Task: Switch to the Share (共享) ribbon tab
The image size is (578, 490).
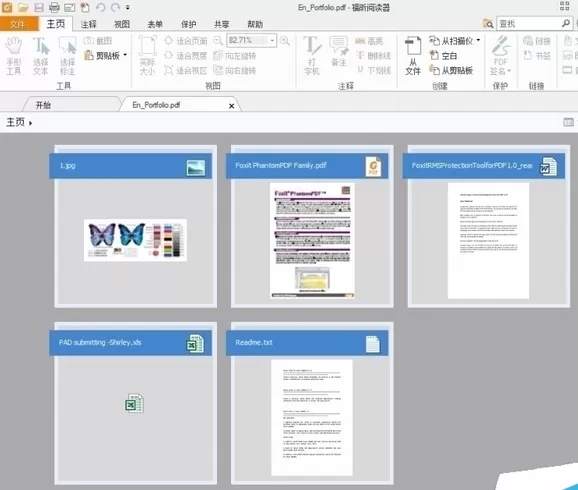Action: (x=222, y=24)
